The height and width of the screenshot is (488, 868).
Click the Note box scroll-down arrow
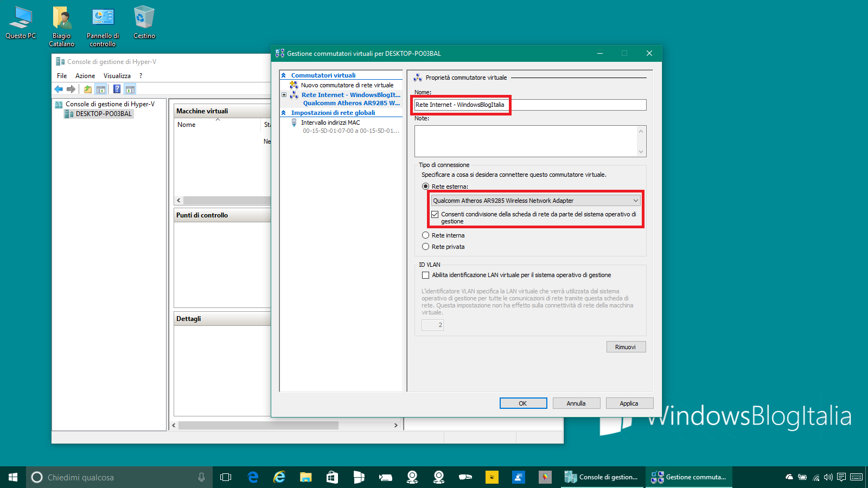(x=641, y=152)
